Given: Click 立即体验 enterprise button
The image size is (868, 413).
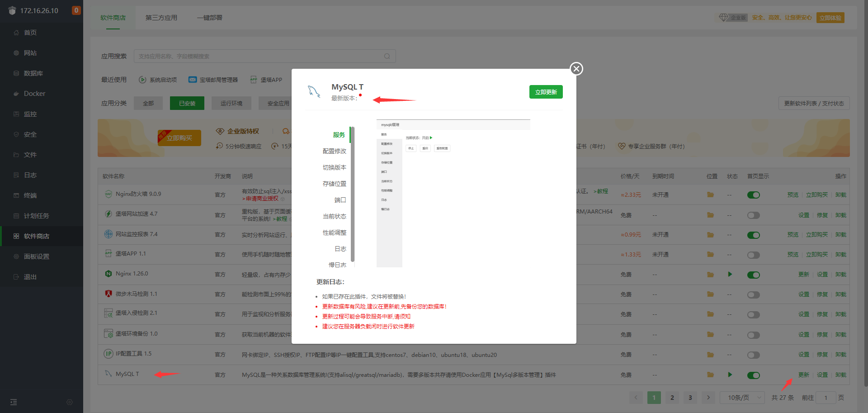Looking at the screenshot, I should (x=830, y=18).
